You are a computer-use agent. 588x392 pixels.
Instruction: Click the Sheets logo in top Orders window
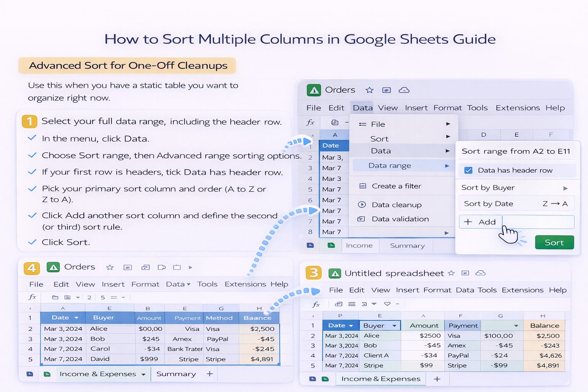pyautogui.click(x=314, y=90)
